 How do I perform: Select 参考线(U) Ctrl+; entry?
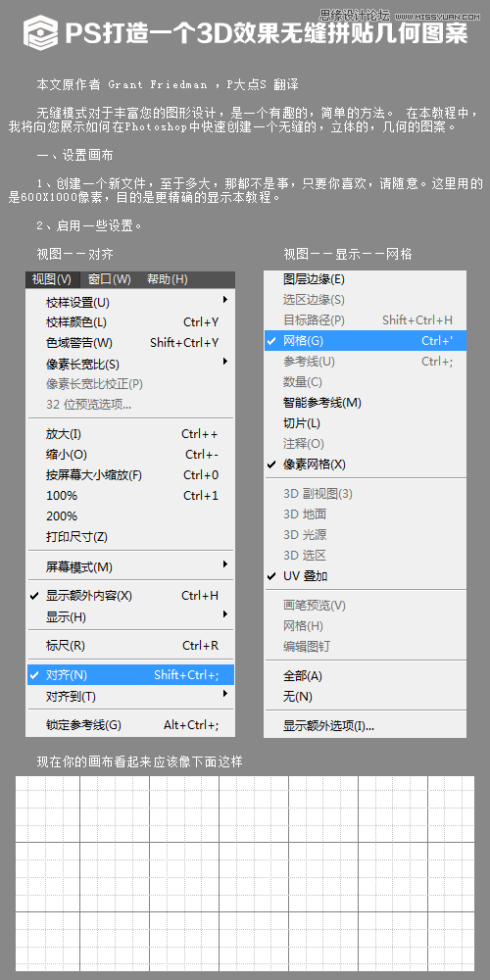coord(365,362)
